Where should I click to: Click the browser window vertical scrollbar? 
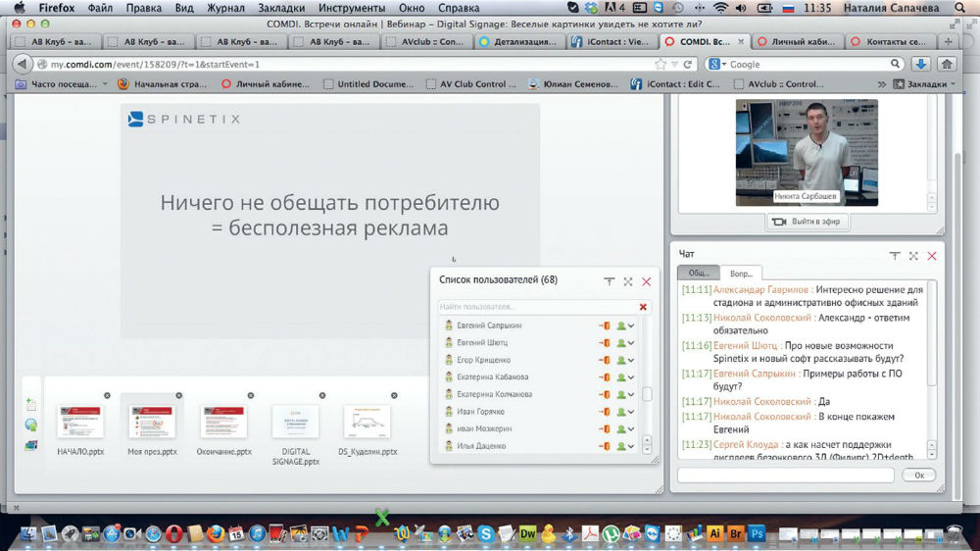click(x=958, y=326)
